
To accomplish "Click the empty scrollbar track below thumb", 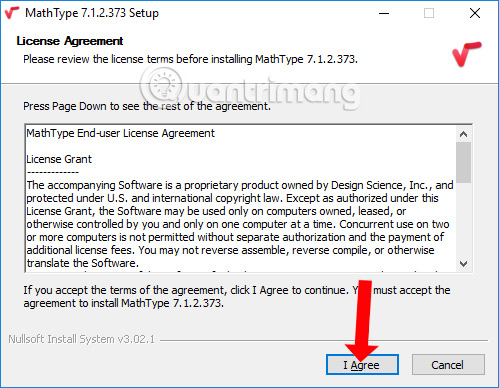I will [463, 219].
